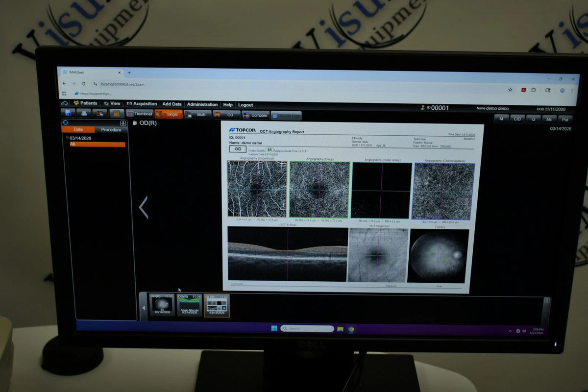Open a new browser tab with plus
The width and height of the screenshot is (588, 392).
129,73
